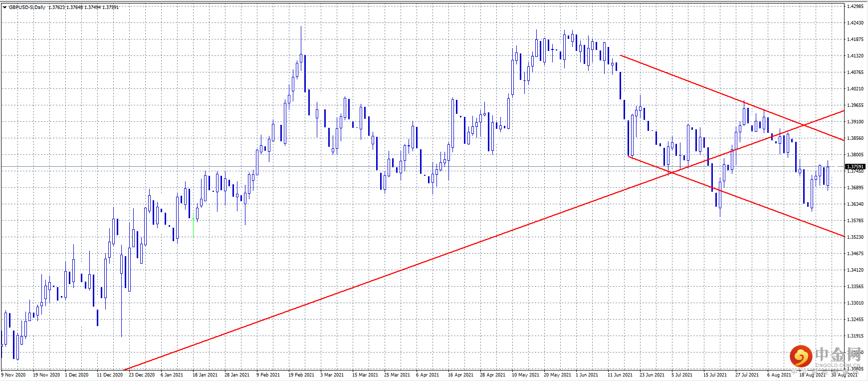
Task: Select the current price tag 1.37591
Action: (x=855, y=166)
